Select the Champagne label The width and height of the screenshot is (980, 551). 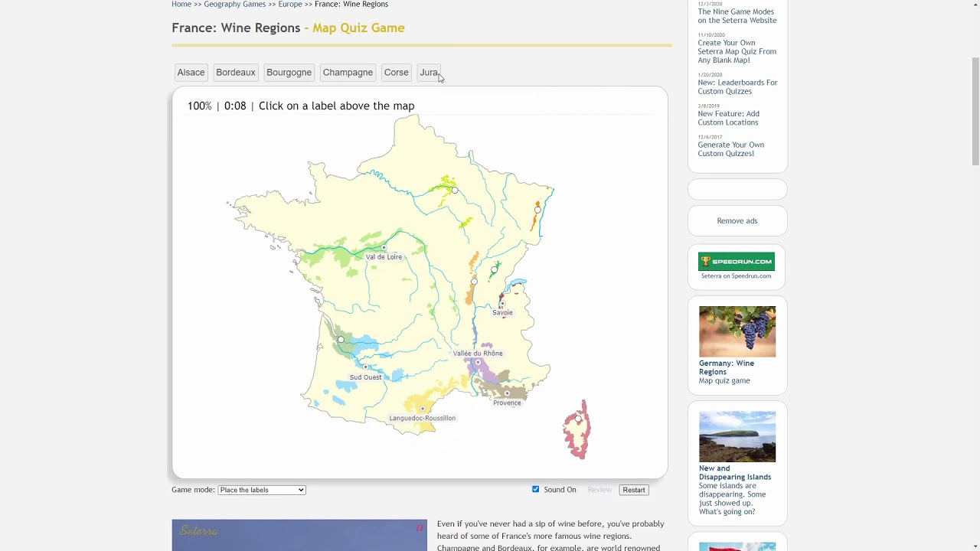coord(348,73)
